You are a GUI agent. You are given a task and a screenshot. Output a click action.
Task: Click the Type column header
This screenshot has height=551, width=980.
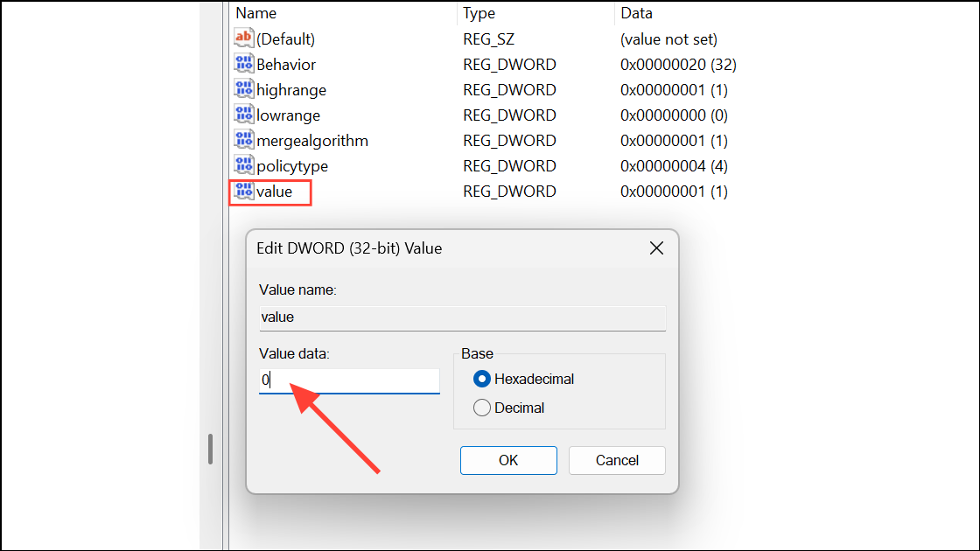click(x=477, y=12)
